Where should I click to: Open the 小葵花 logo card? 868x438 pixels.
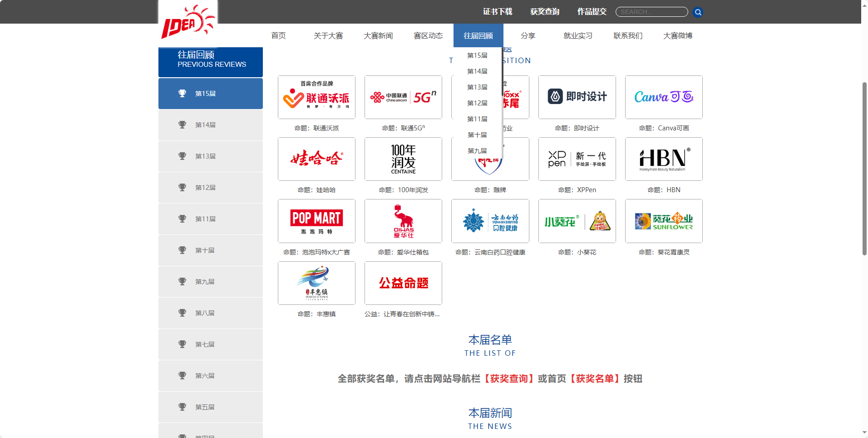577,221
